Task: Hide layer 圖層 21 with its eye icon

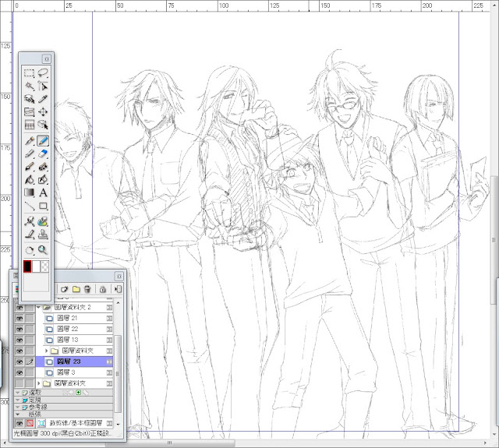Action: (19, 318)
